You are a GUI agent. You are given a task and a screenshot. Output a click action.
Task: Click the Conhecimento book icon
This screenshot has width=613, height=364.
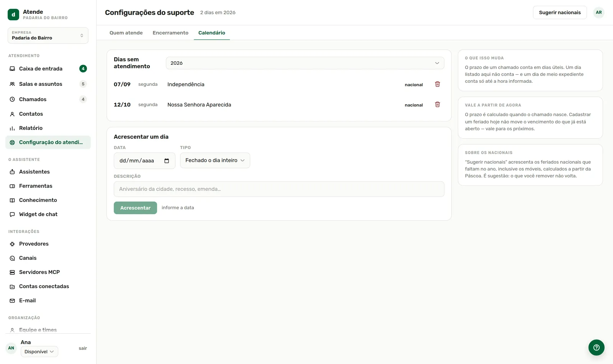[12, 200]
